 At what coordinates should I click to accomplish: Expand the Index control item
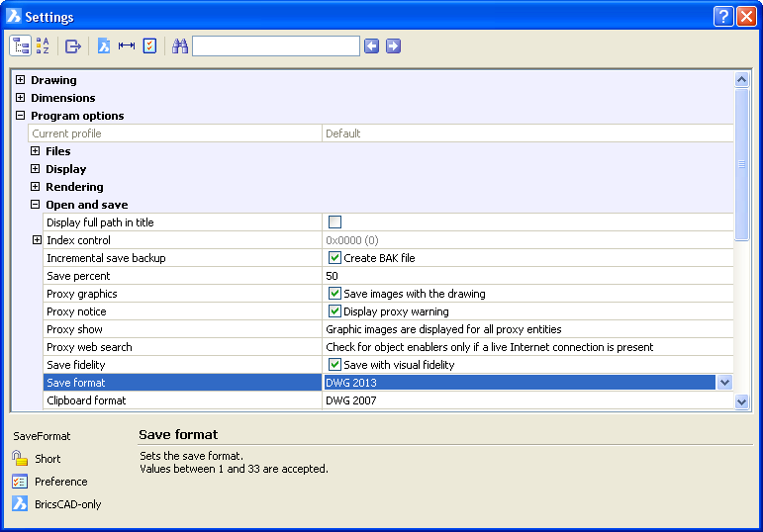tap(37, 239)
